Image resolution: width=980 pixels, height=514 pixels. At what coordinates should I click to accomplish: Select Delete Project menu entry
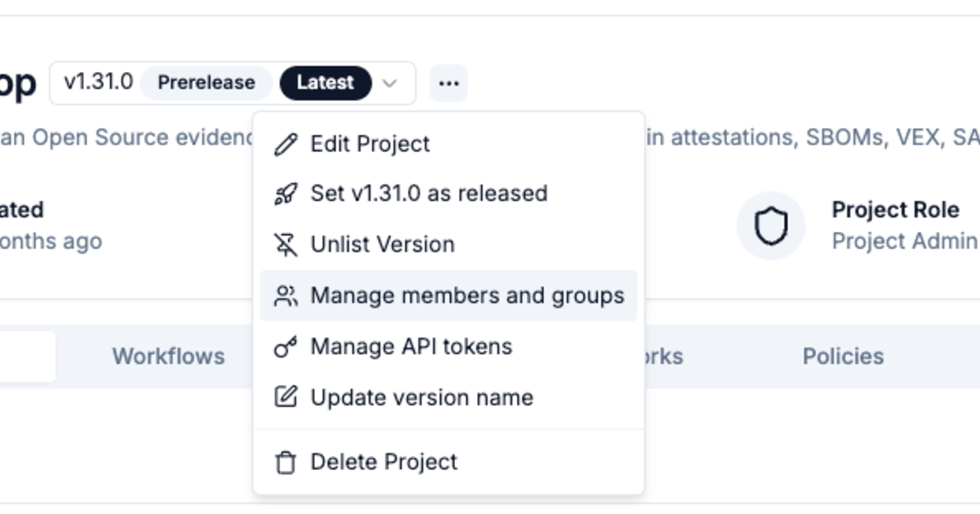(x=448, y=463)
